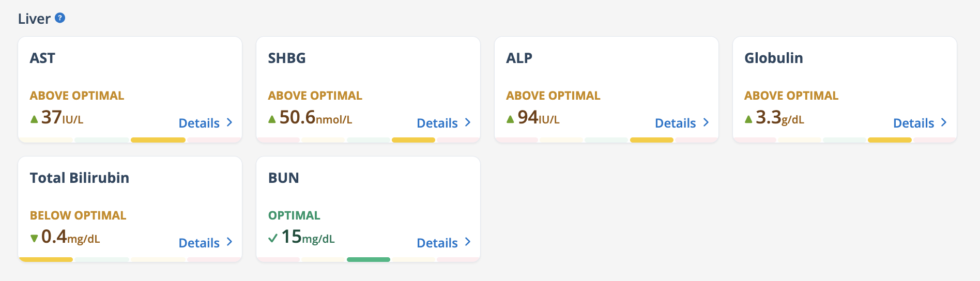
Task: Expand AST details via chevron arrow
Action: [229, 122]
